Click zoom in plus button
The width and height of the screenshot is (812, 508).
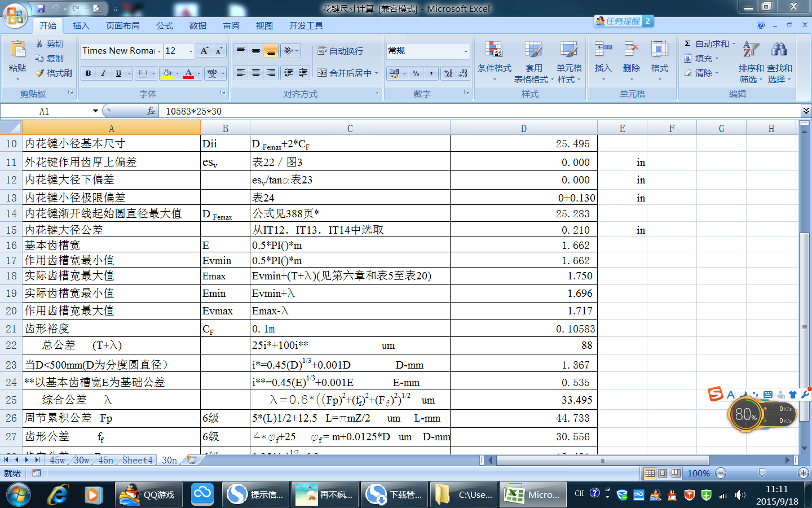coord(804,473)
